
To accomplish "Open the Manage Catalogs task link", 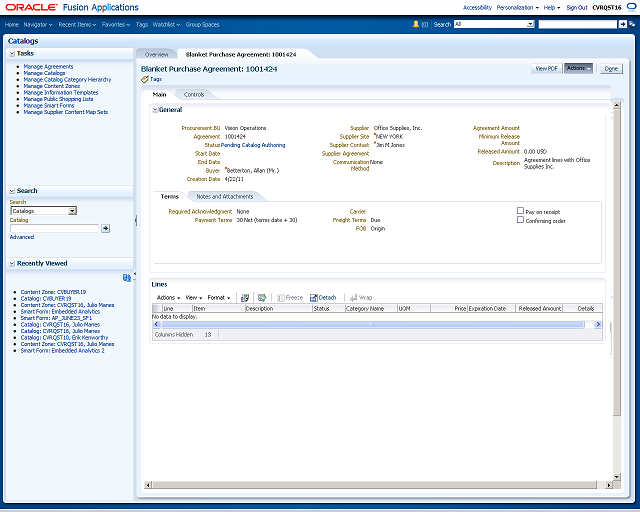I will pyautogui.click(x=44, y=73).
